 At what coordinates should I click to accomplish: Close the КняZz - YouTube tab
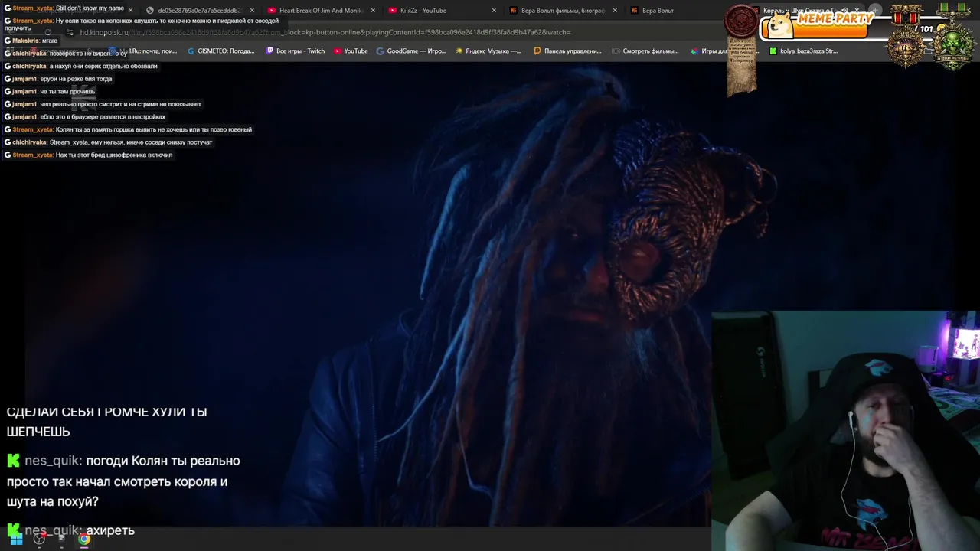[494, 11]
